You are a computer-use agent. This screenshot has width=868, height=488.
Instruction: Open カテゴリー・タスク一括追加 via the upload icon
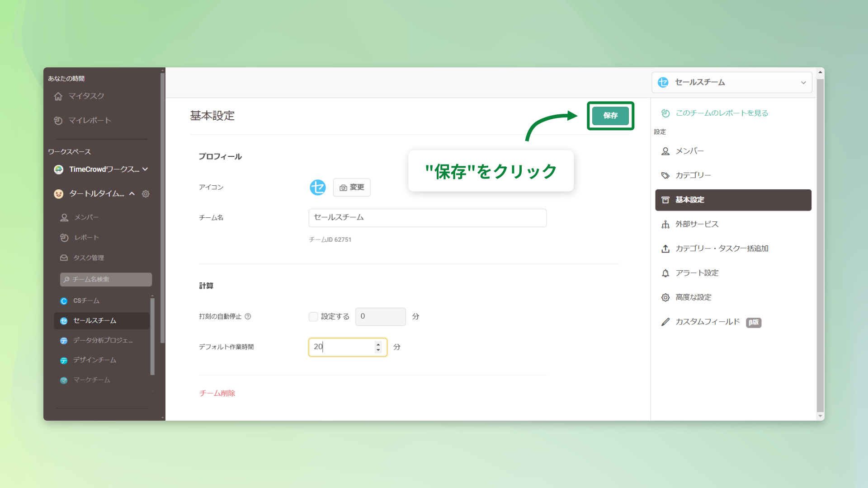[x=665, y=249]
